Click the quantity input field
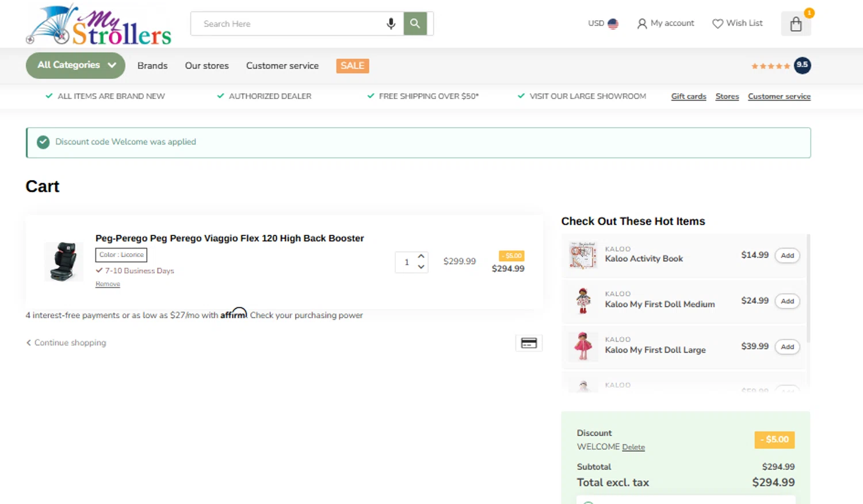The height and width of the screenshot is (504, 863). click(x=407, y=262)
